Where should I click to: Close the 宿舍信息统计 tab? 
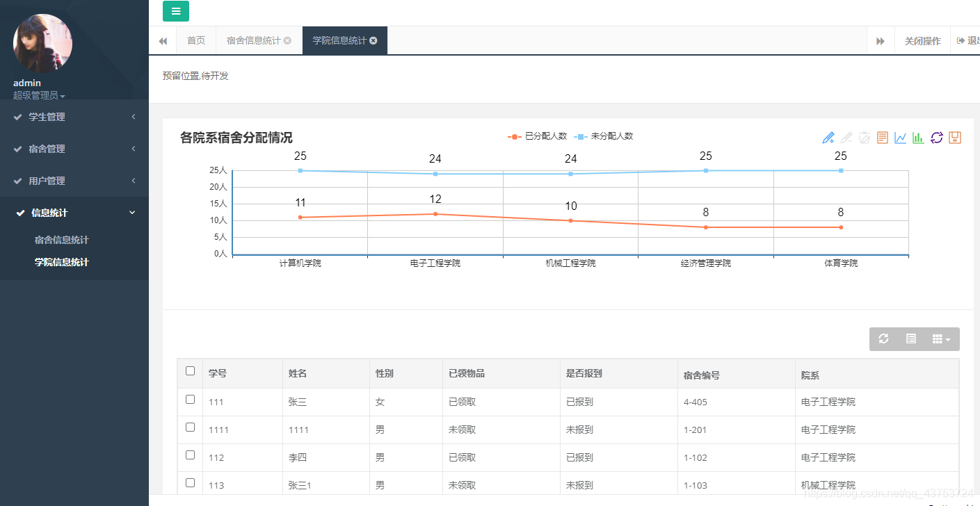tap(287, 41)
